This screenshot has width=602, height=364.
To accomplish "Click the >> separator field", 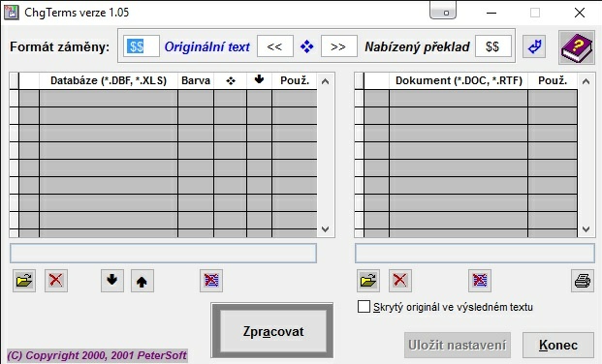I will click(338, 46).
